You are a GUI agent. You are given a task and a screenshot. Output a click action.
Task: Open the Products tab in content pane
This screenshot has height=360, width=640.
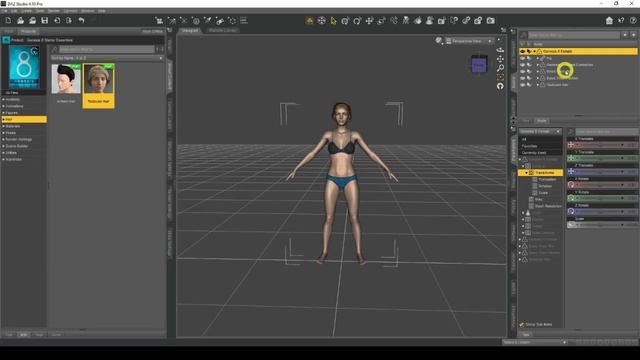point(28,31)
